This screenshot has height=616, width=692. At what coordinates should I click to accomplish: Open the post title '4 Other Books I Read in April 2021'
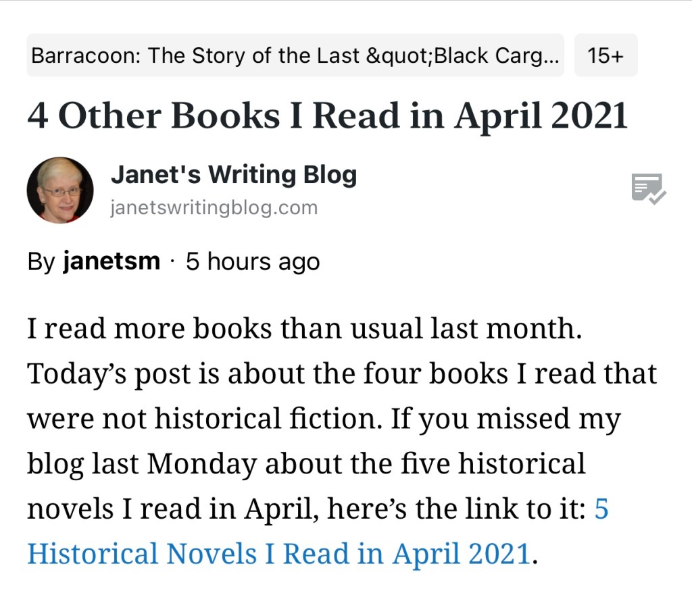click(x=327, y=115)
